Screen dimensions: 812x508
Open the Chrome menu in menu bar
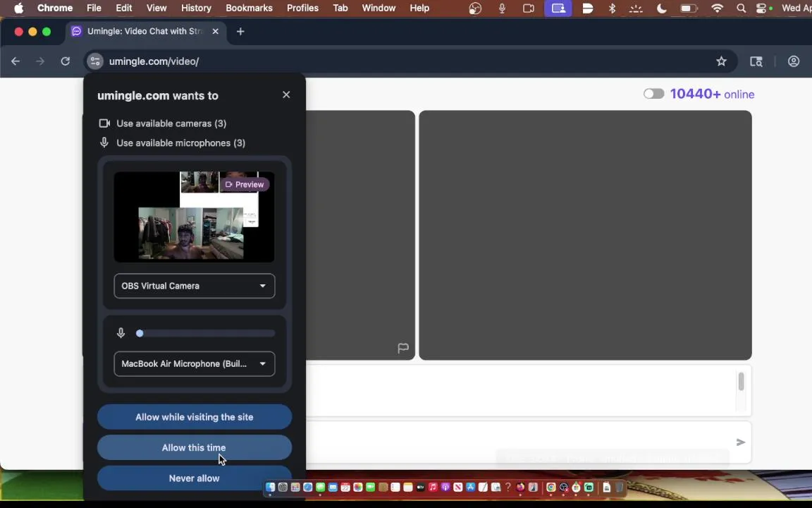(x=55, y=8)
